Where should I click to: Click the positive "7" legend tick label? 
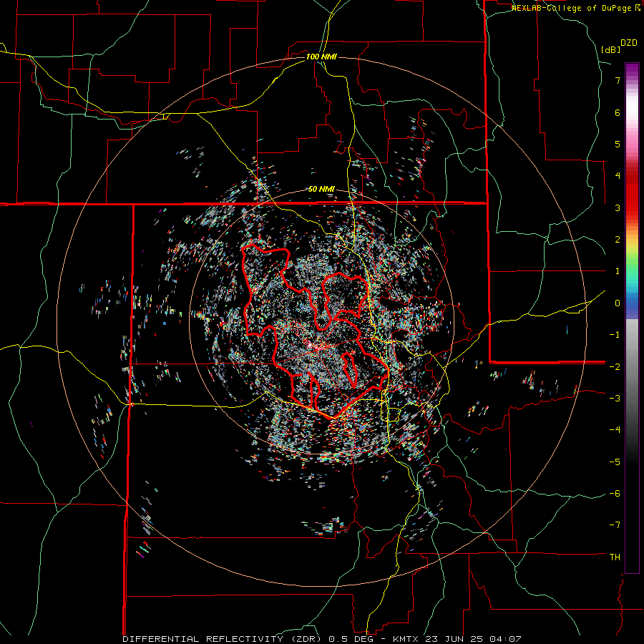coord(618,80)
